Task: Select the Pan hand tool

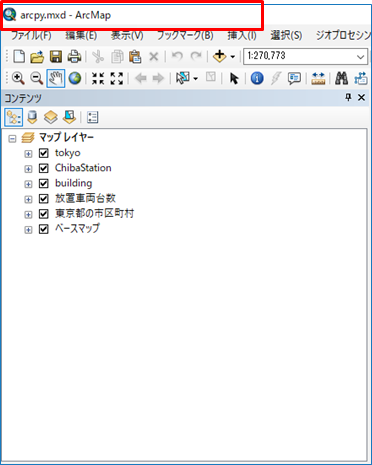Action: point(56,78)
